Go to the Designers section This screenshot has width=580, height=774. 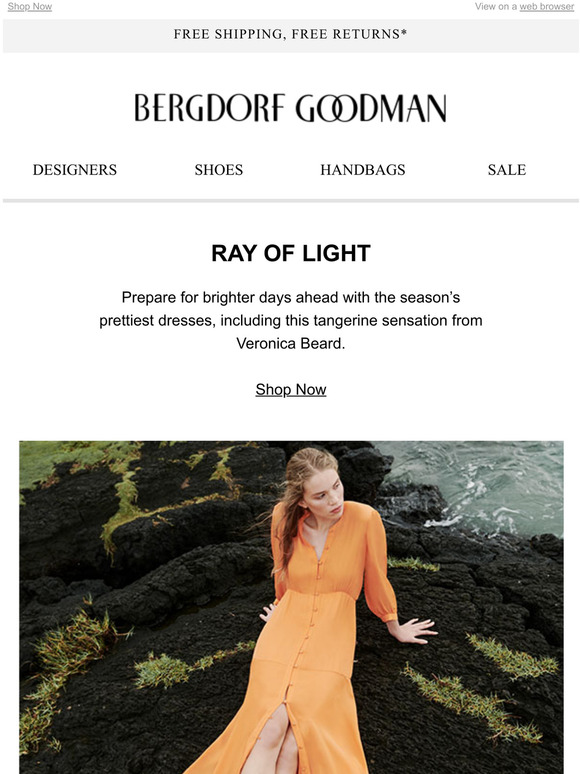(x=75, y=170)
